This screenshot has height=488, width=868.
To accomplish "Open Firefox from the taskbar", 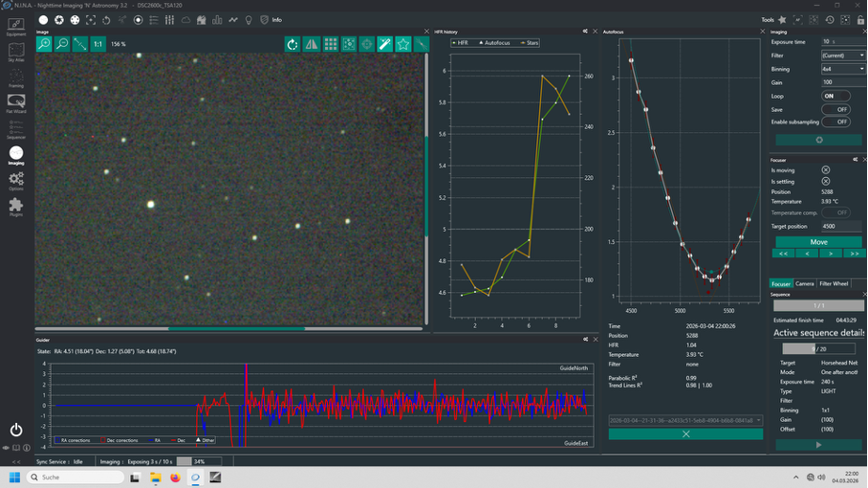I will 176,477.
